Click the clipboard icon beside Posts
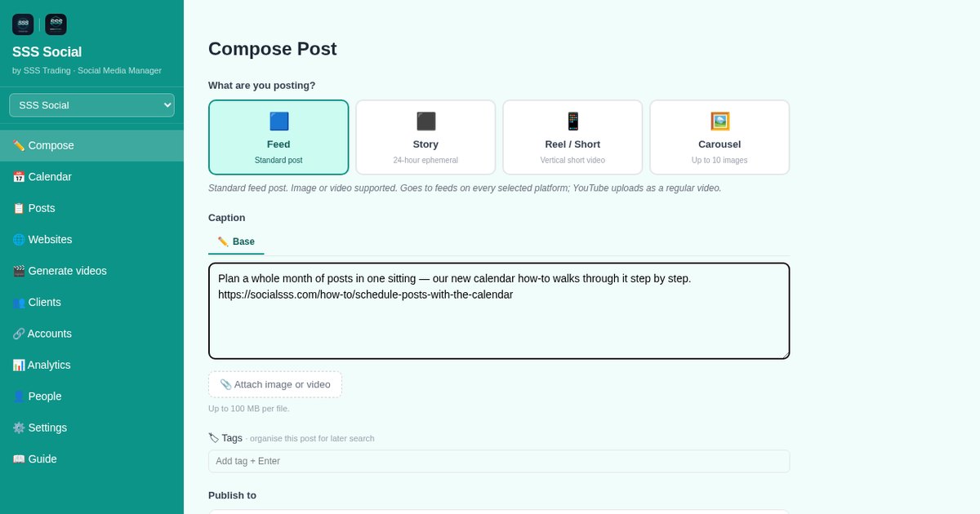 (x=19, y=208)
